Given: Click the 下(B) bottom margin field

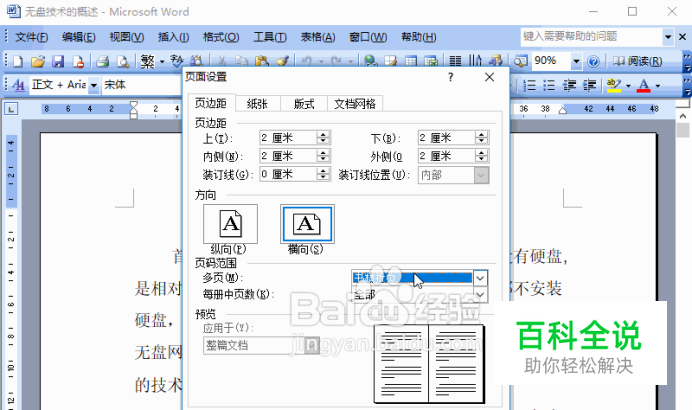Looking at the screenshot, I should coord(447,138).
